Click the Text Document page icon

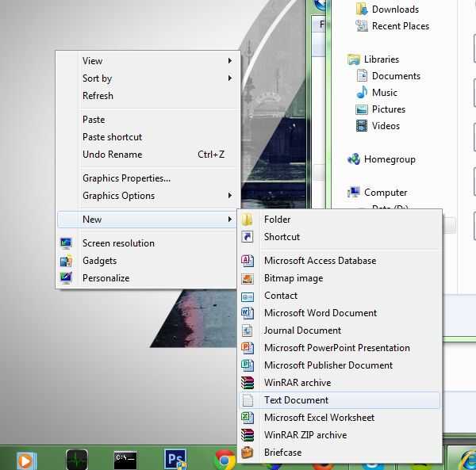tap(248, 400)
